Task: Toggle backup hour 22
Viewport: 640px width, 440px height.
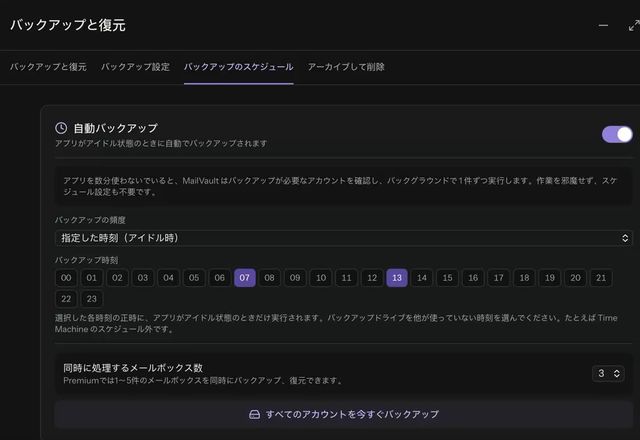Action: (66, 299)
